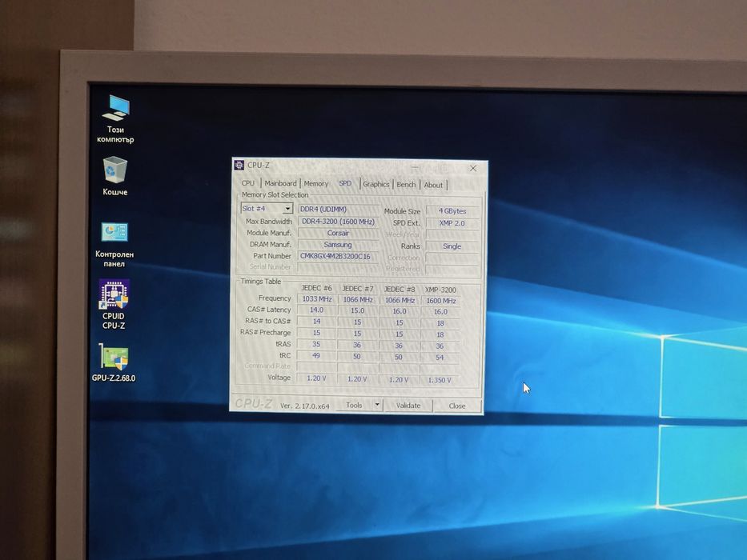The width and height of the screenshot is (747, 560).
Task: Click the 4 GBytes module size value
Action: 452,211
